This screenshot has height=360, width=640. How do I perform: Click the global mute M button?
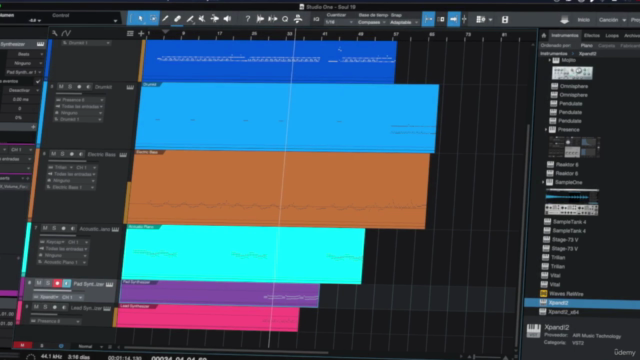pyautogui.click(x=22, y=345)
